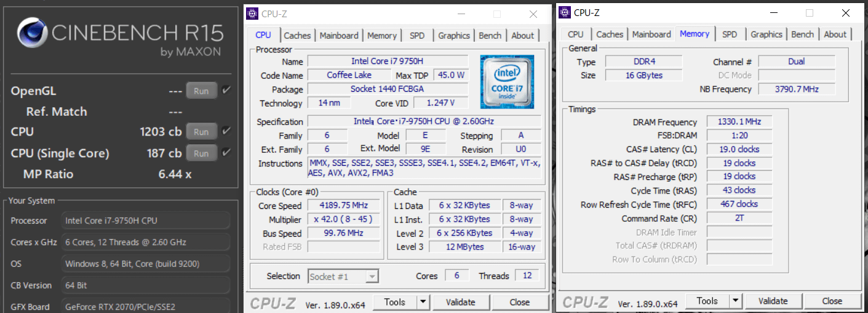Image resolution: width=868 pixels, height=313 pixels.
Task: Click the Core VID value 1.247 V
Action: click(440, 103)
